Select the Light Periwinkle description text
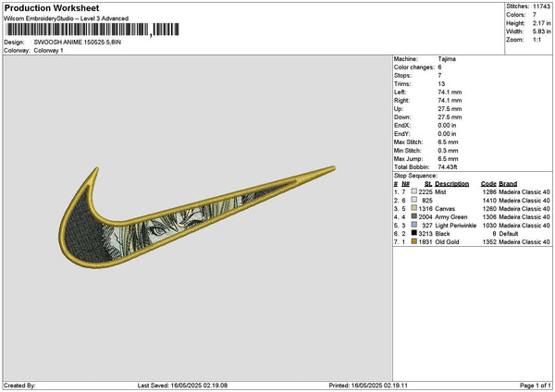The height and width of the screenshot is (392, 555). pyautogui.click(x=456, y=226)
